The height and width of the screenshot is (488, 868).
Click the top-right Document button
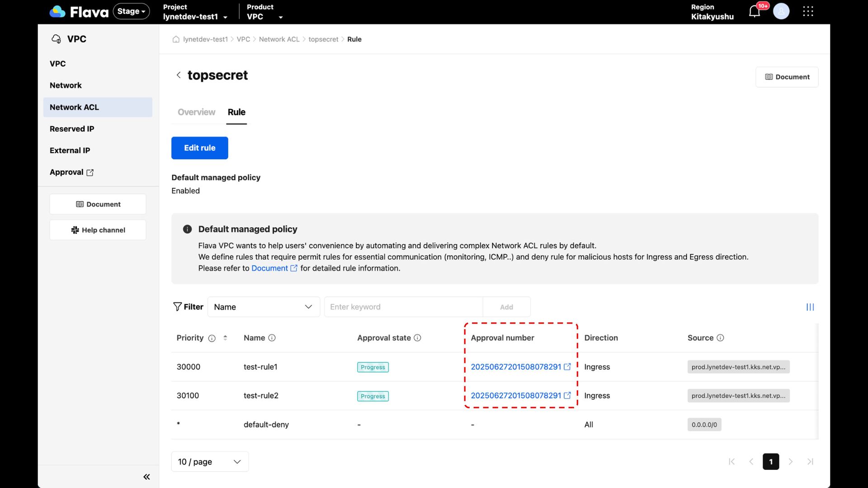tap(787, 77)
